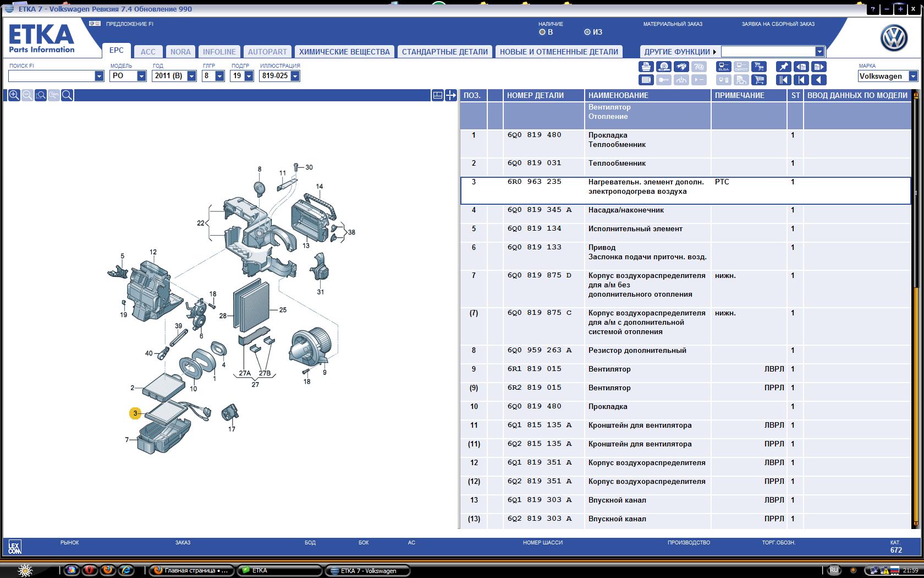
Task: Expand the Иллюстрация 819-025 dropdown
Action: click(295, 76)
